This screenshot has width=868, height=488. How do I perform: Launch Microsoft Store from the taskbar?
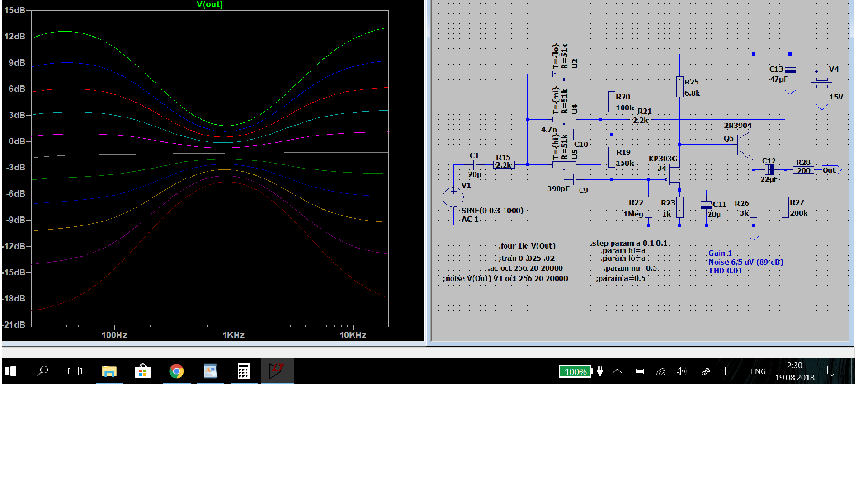(x=143, y=371)
